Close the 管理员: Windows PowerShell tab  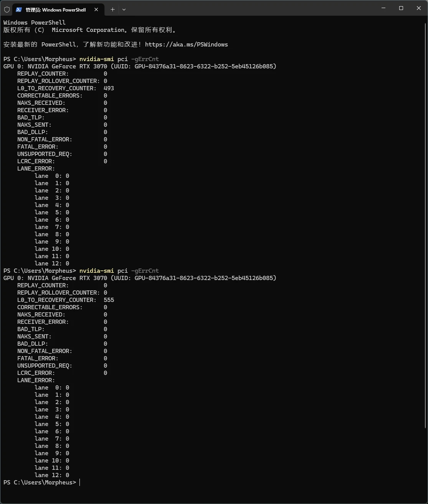click(96, 10)
